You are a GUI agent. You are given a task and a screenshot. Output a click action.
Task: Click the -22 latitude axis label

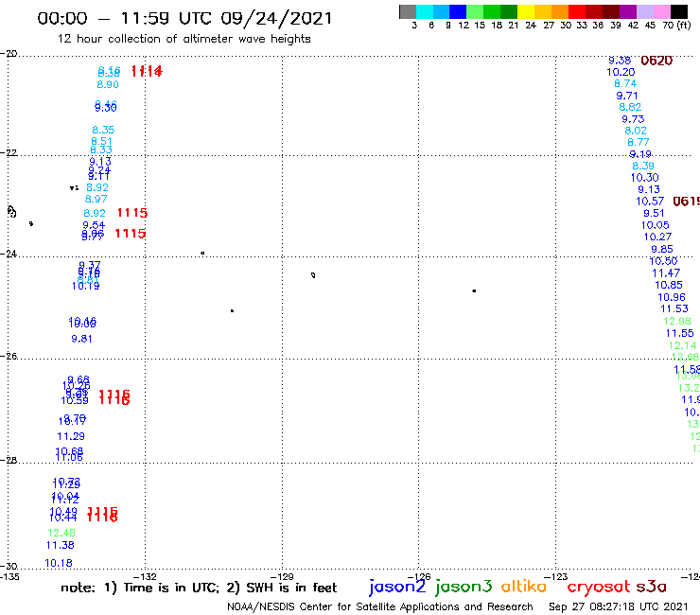(9, 152)
